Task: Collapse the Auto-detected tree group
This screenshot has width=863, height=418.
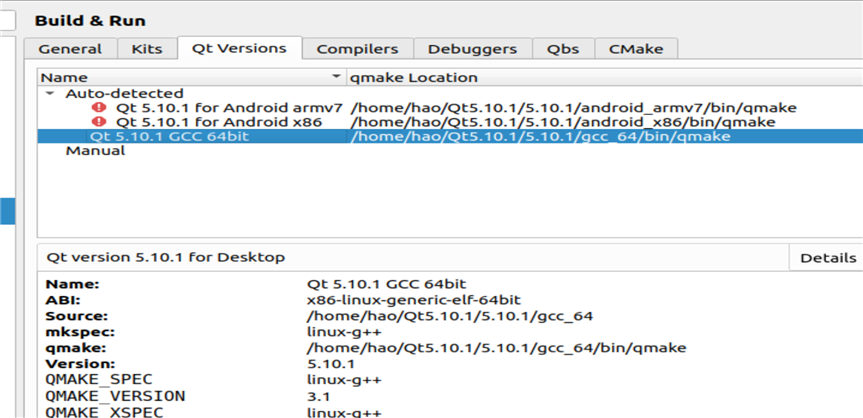Action: click(51, 94)
